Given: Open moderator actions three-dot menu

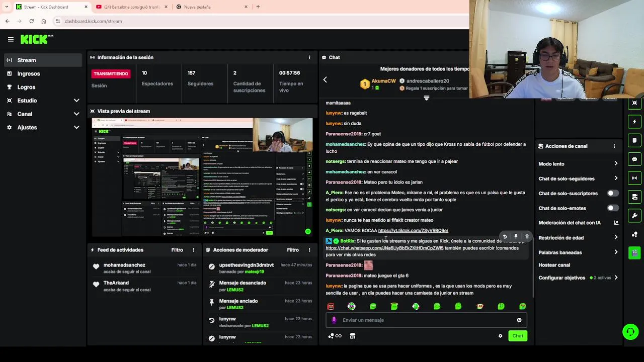Looking at the screenshot, I should tap(309, 250).
